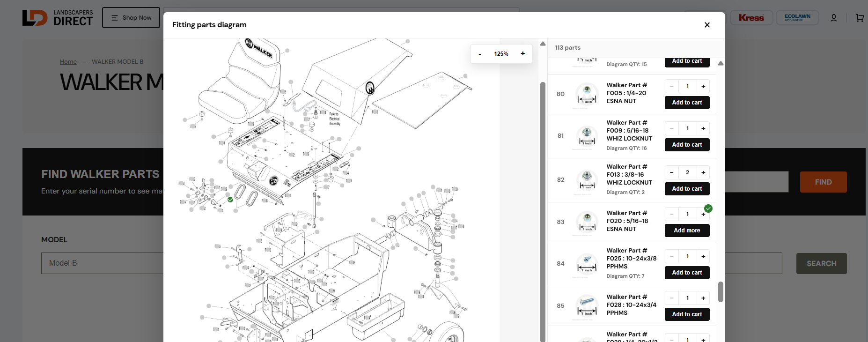
Task: Zoom out the parts diagram
Action: [x=479, y=54]
